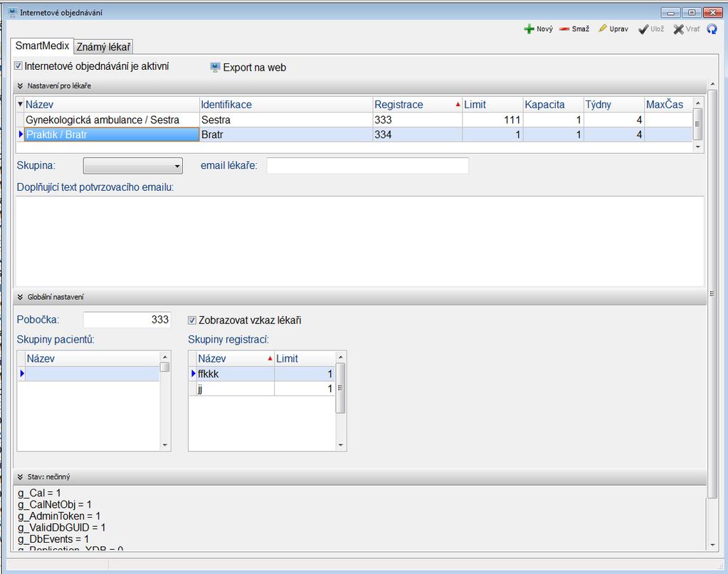Sort by Týdny column header
The image size is (728, 574).
coord(614,105)
